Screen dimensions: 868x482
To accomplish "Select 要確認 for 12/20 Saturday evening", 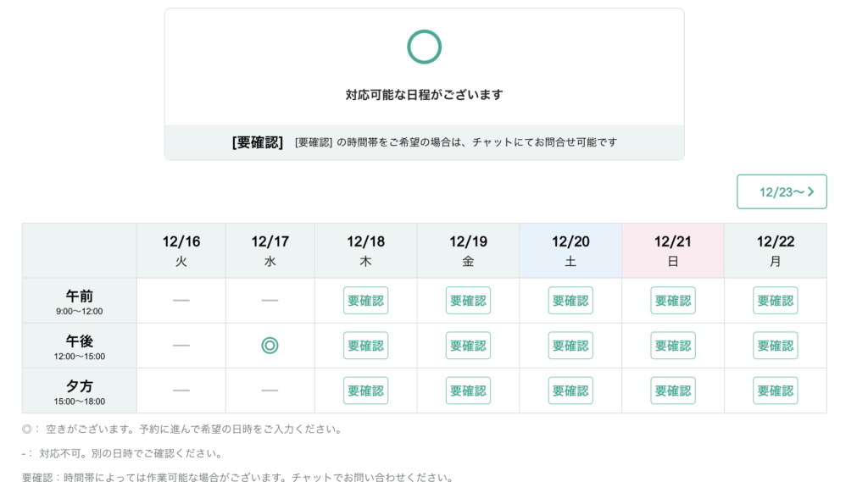I will (x=570, y=391).
